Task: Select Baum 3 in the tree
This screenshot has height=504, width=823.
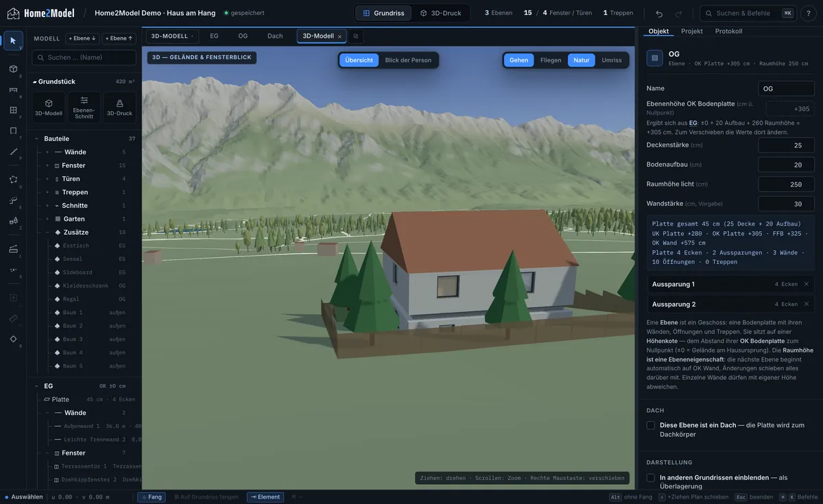Action: point(85,339)
